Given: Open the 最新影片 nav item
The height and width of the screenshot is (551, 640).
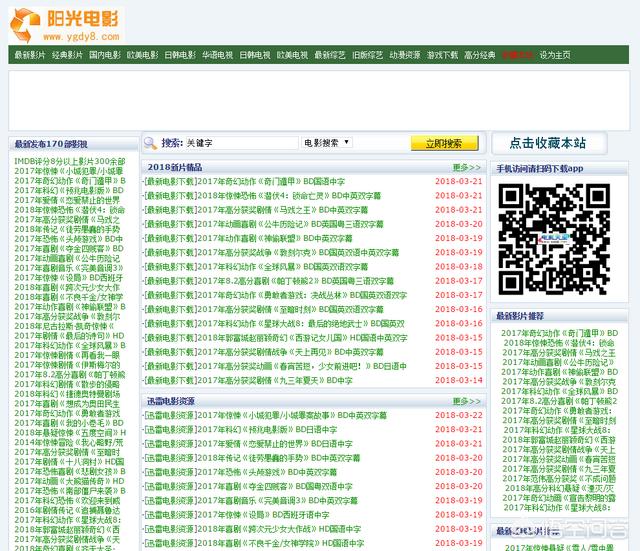Looking at the screenshot, I should (x=30, y=55).
